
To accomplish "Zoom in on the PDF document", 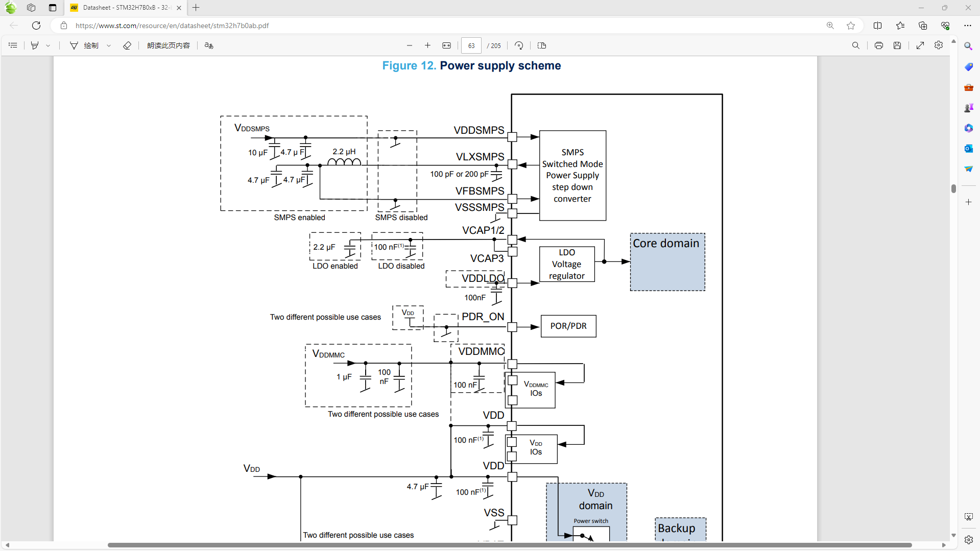I will (428, 45).
